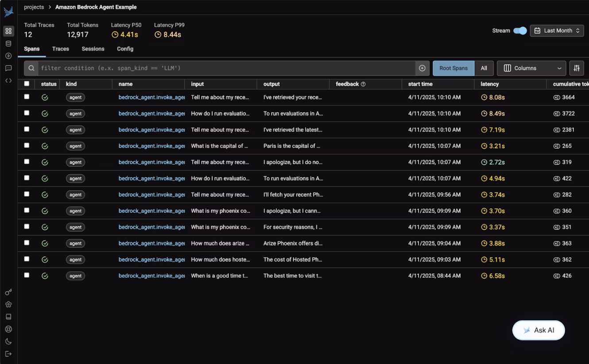Open the datasets database icon in sidebar
This screenshot has height=364, width=589.
(8, 43)
